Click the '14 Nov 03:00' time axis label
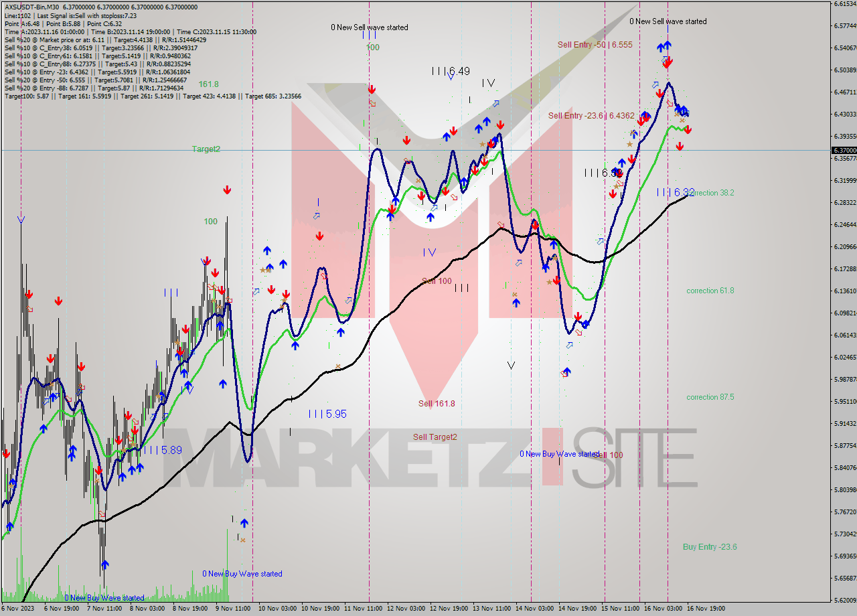The height and width of the screenshot is (616, 857). pos(534,609)
